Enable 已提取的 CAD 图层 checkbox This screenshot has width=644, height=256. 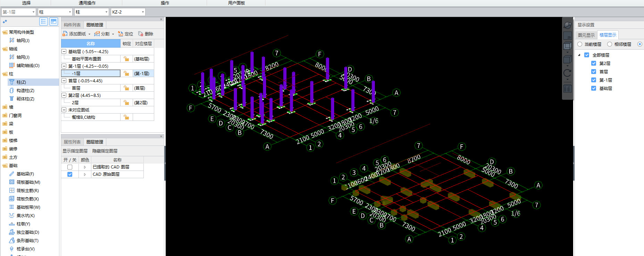[70, 167]
